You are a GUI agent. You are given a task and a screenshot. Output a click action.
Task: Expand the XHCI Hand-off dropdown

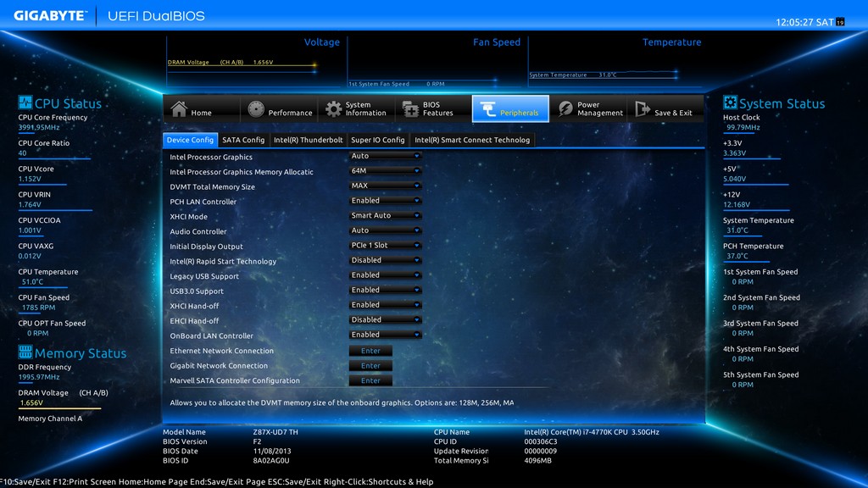[386, 305]
